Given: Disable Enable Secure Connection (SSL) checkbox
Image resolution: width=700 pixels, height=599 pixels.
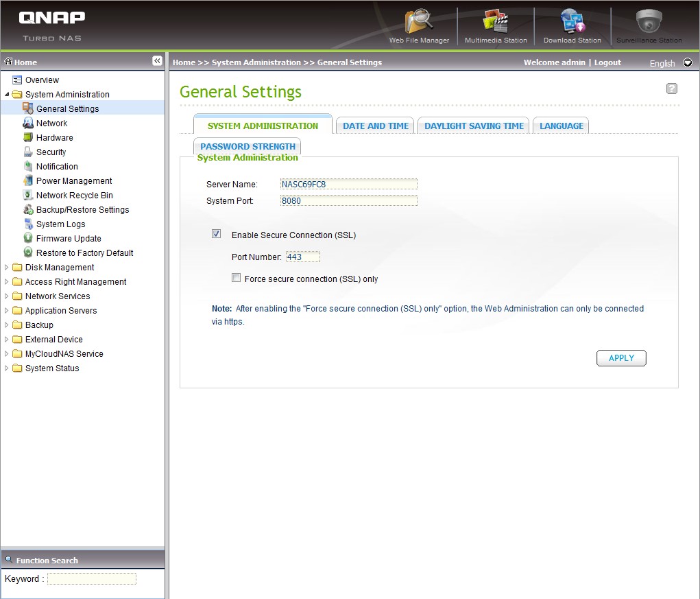Looking at the screenshot, I should pos(217,234).
